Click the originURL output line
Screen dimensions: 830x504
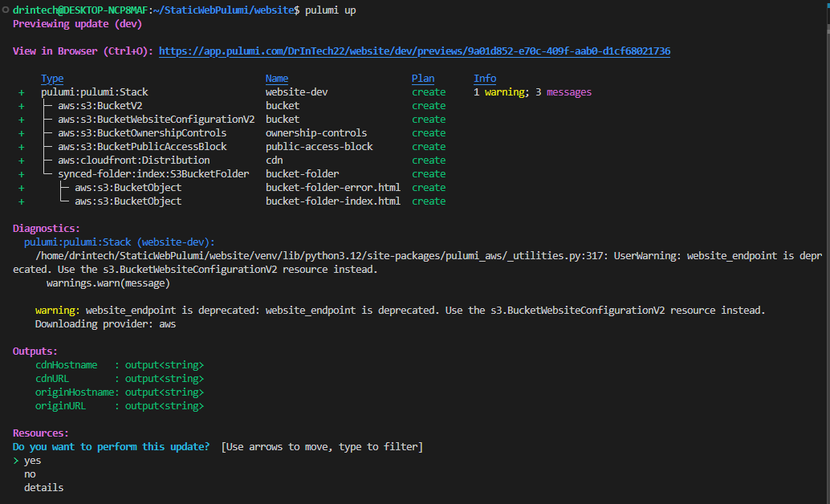click(x=120, y=406)
